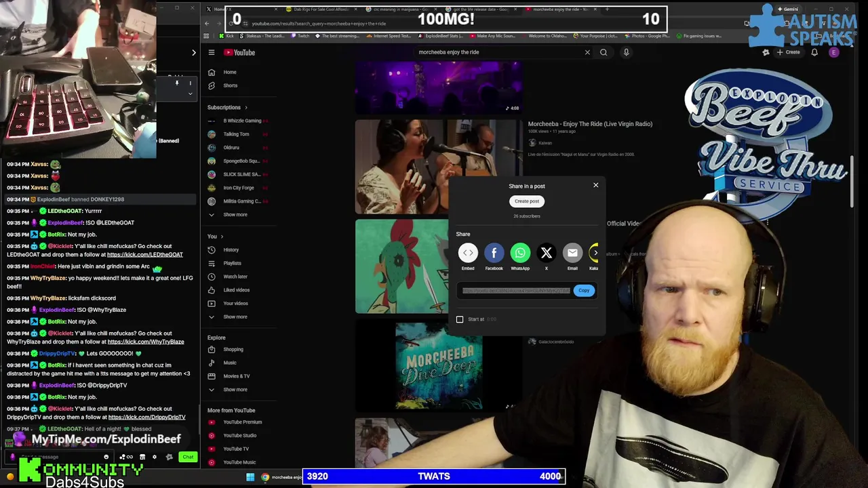The width and height of the screenshot is (868, 488).
Task: Open Shopping in Explore section
Action: click(x=233, y=349)
